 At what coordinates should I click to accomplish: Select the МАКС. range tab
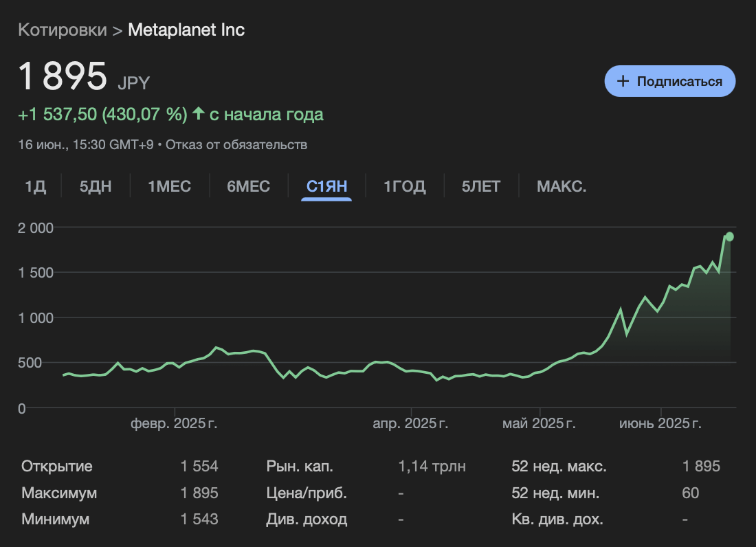(x=562, y=186)
